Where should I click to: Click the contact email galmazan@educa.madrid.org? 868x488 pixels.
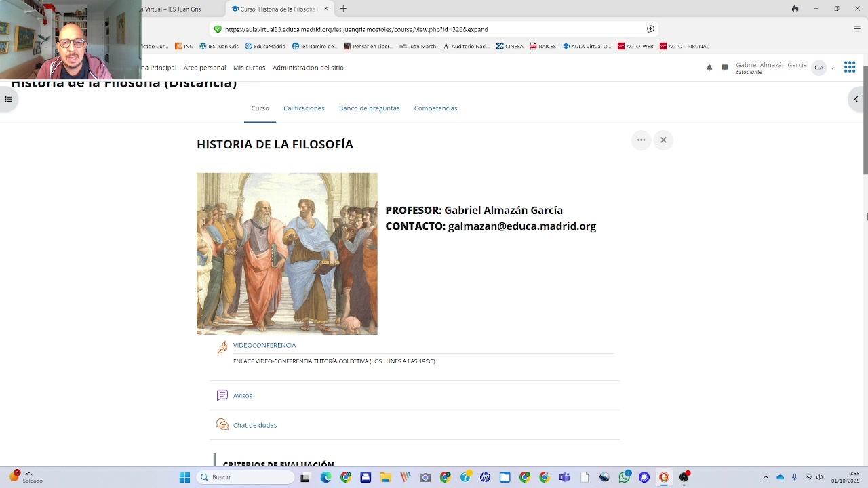tap(522, 226)
